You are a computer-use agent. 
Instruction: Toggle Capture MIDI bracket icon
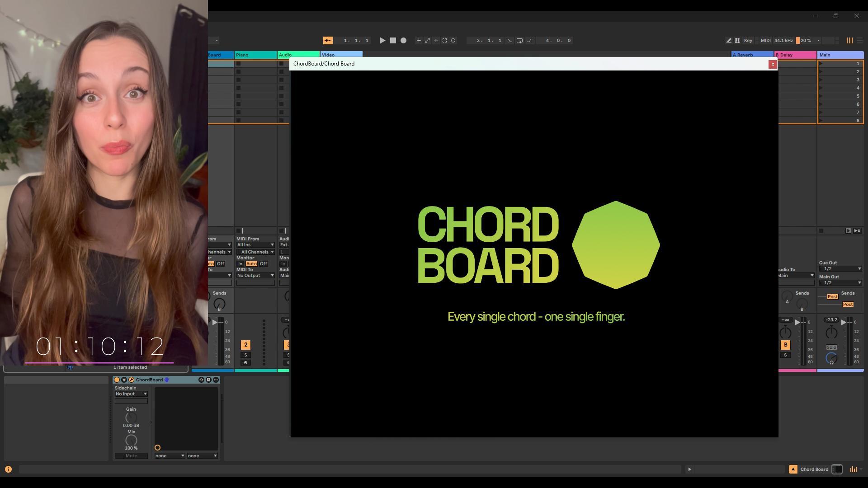444,41
